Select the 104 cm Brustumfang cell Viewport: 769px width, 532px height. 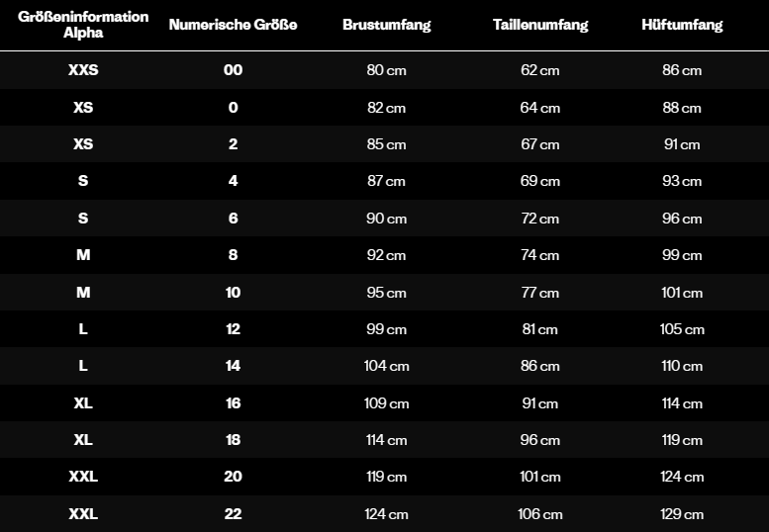point(386,366)
